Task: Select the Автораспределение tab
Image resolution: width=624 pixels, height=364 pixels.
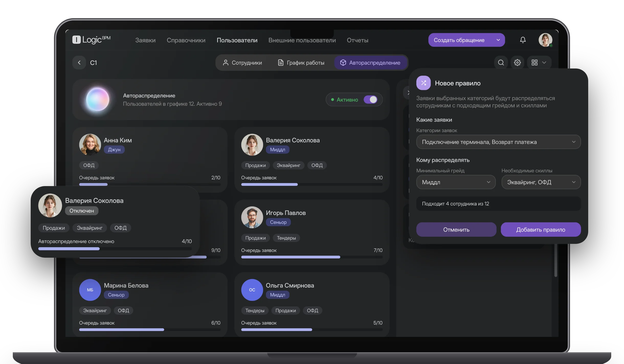Action: click(x=370, y=63)
